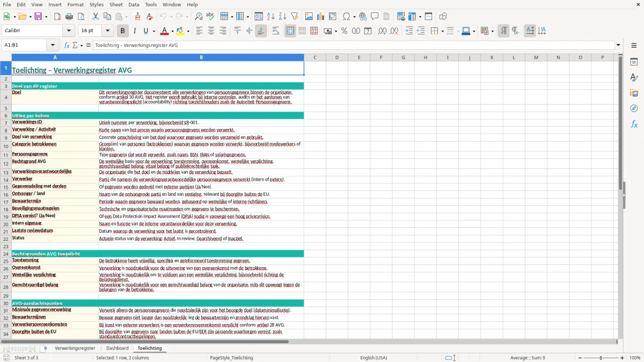Click the Sort Descending icon
The image size is (644, 362).
pos(282,17)
